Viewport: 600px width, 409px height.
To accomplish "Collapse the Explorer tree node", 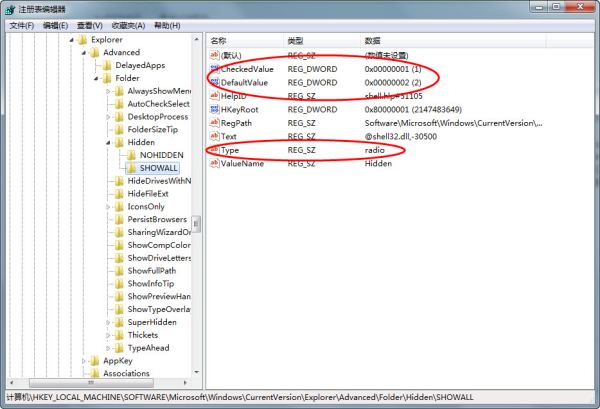I will [72, 40].
